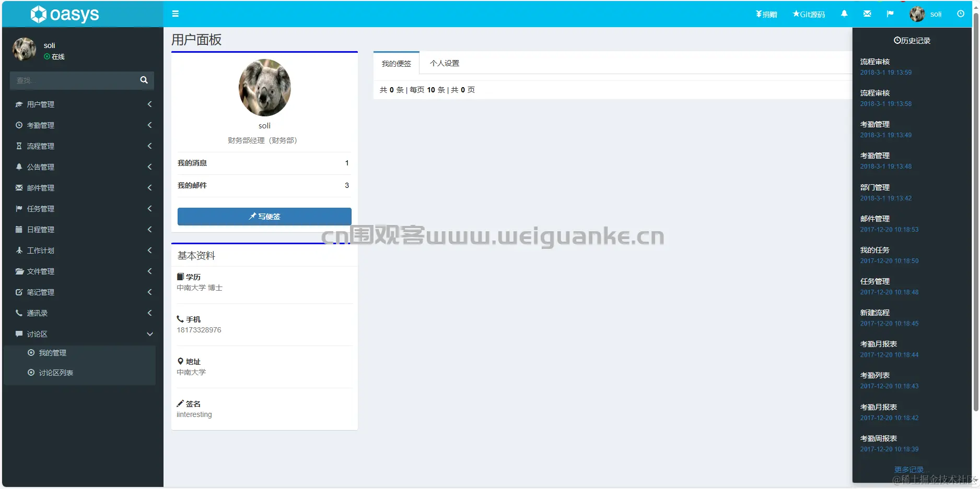
Task: Click the 写便签 button
Action: tap(264, 217)
